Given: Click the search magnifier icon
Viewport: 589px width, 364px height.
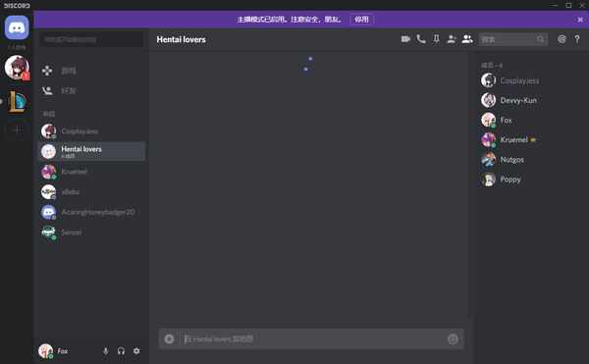Looking at the screenshot, I should click(541, 39).
